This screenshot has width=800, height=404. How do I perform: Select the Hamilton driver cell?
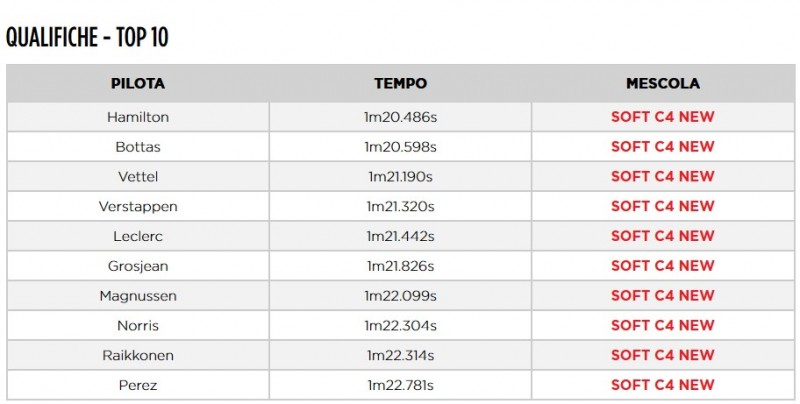[x=138, y=117]
